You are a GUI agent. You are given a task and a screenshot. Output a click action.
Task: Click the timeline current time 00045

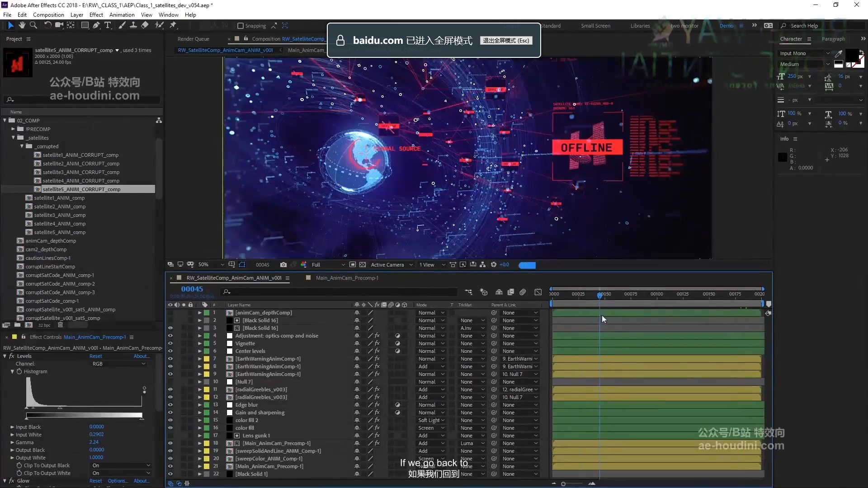click(x=192, y=289)
